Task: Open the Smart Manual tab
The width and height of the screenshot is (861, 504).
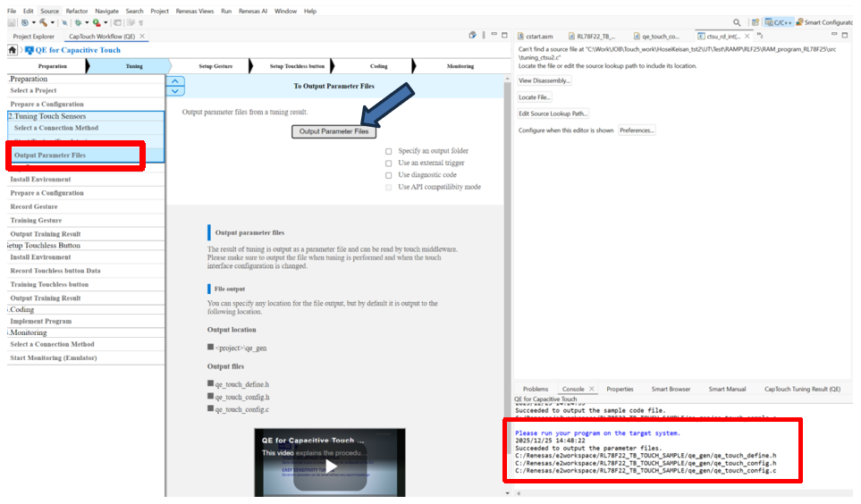Action: click(x=727, y=389)
